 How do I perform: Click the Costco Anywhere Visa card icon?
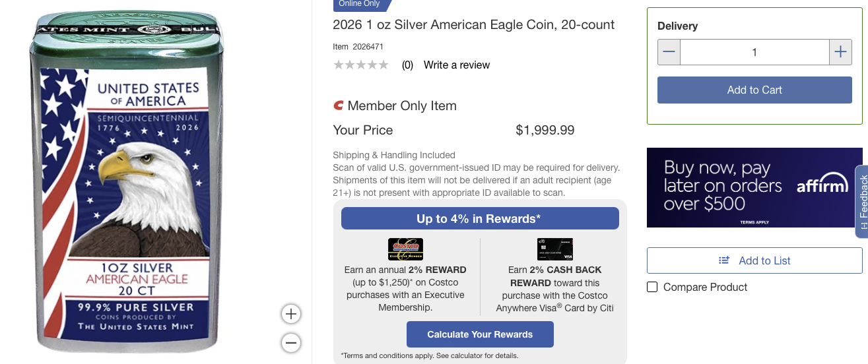[x=555, y=249]
